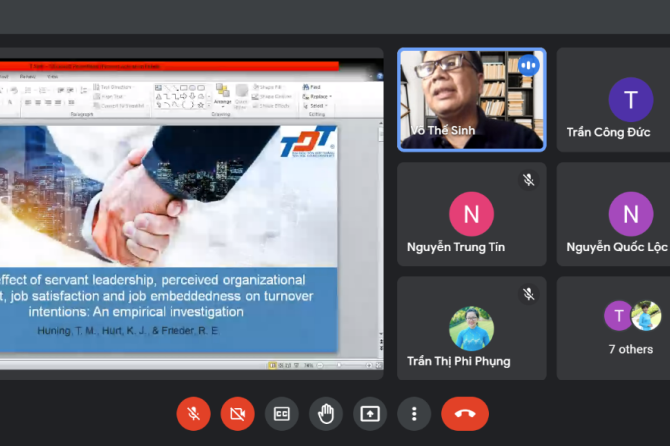Turn on the camera
This screenshot has height=446, width=670.
pyautogui.click(x=238, y=413)
